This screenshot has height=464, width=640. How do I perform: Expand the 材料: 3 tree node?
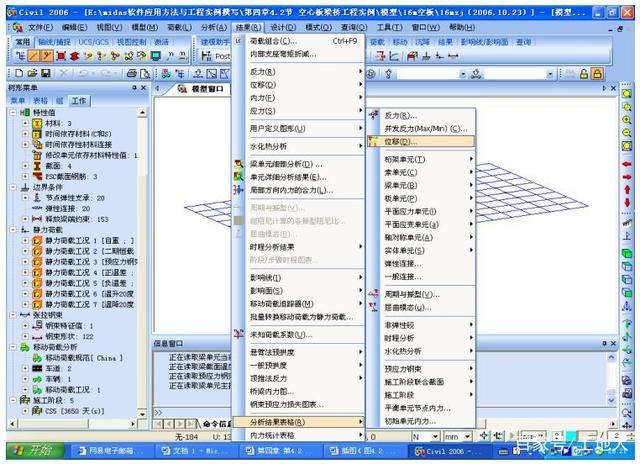tap(25, 123)
